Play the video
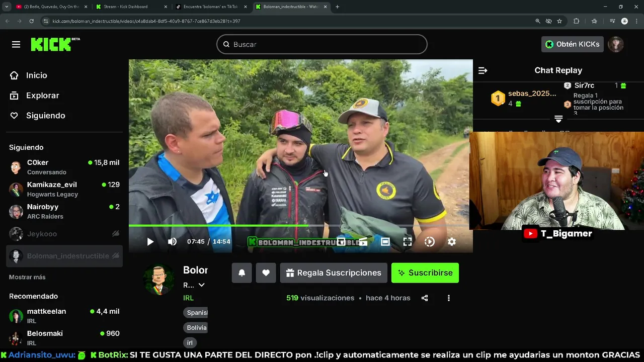 (x=150, y=242)
